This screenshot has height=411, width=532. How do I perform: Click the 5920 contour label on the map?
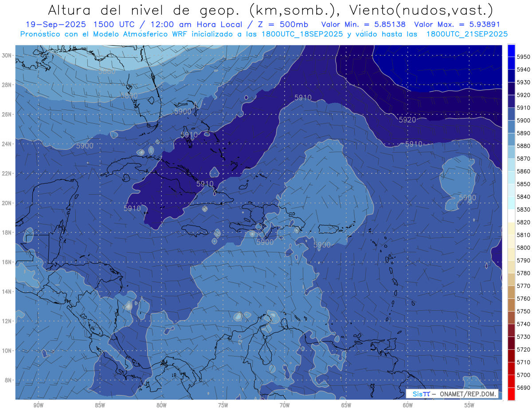tap(407, 120)
